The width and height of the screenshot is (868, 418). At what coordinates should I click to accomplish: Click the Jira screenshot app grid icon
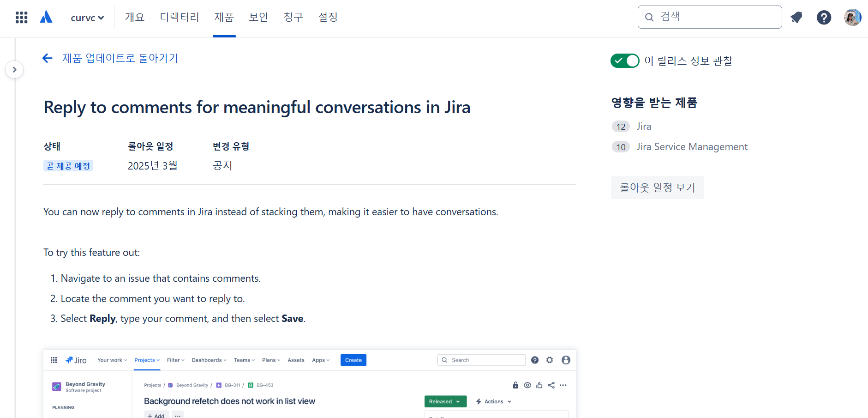[x=54, y=360]
